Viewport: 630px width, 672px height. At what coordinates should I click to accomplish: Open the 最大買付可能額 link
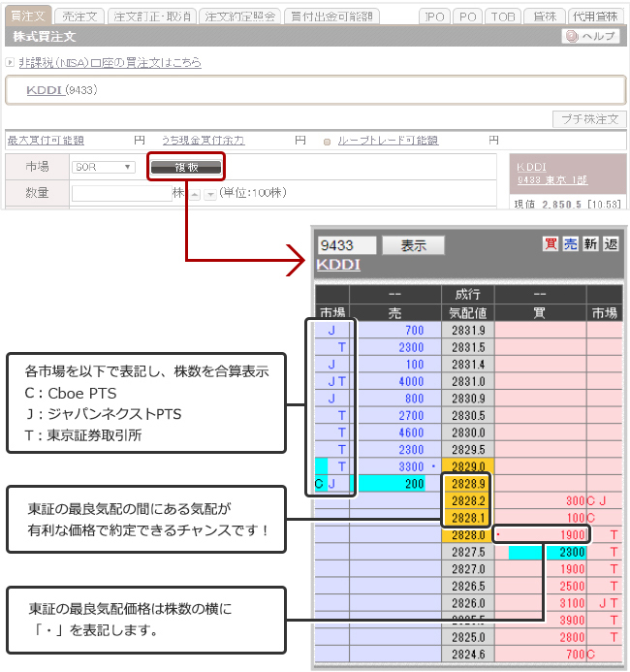pyautogui.click(x=46, y=141)
